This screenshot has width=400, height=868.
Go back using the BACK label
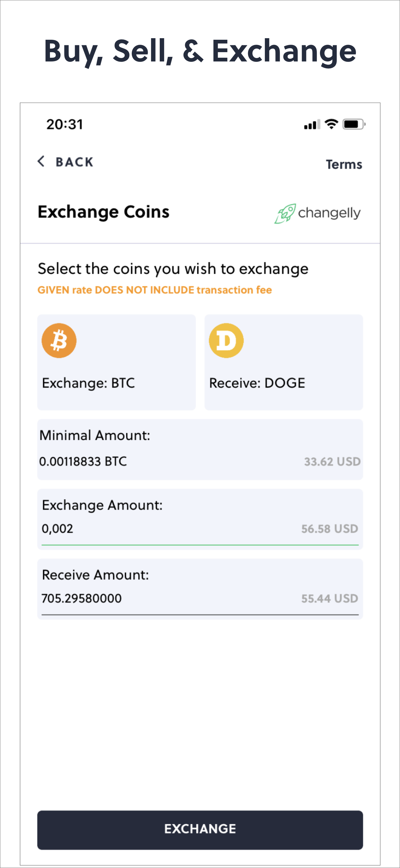[74, 162]
